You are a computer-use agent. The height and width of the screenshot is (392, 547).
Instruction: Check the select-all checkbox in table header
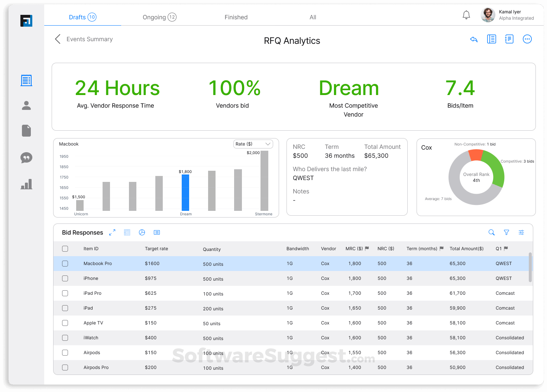(65, 249)
